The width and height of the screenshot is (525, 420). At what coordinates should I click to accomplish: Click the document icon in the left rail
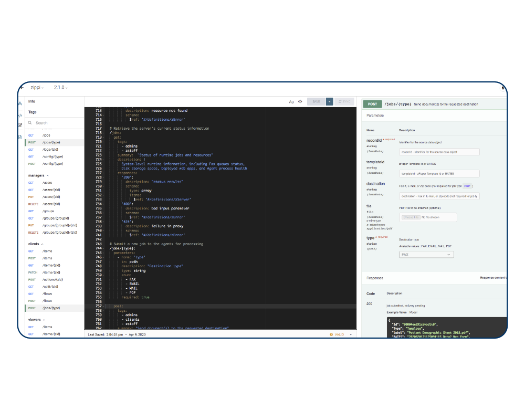20,137
